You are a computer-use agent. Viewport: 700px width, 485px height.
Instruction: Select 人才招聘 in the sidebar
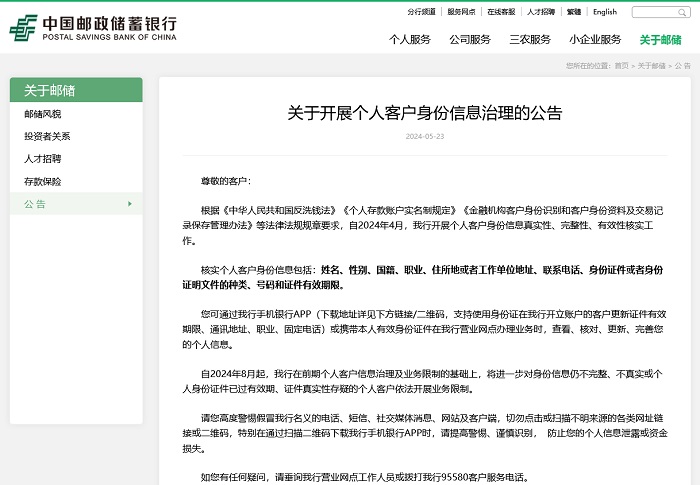(x=43, y=159)
